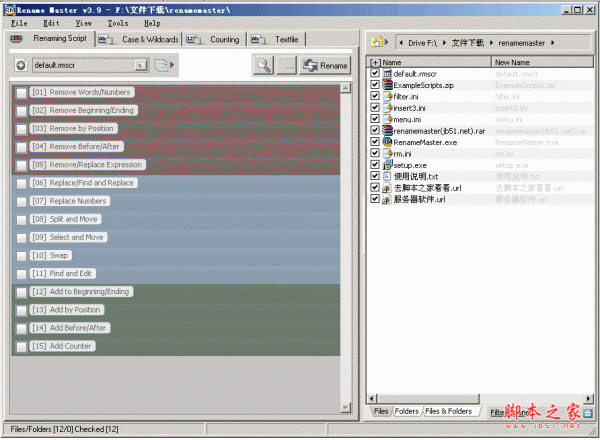Click the Textfile tab icon

tap(258, 39)
